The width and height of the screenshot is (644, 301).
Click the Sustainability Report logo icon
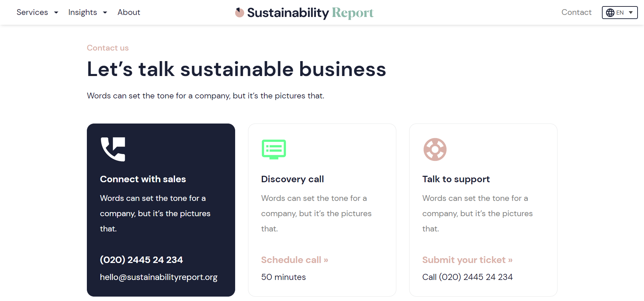(x=240, y=13)
